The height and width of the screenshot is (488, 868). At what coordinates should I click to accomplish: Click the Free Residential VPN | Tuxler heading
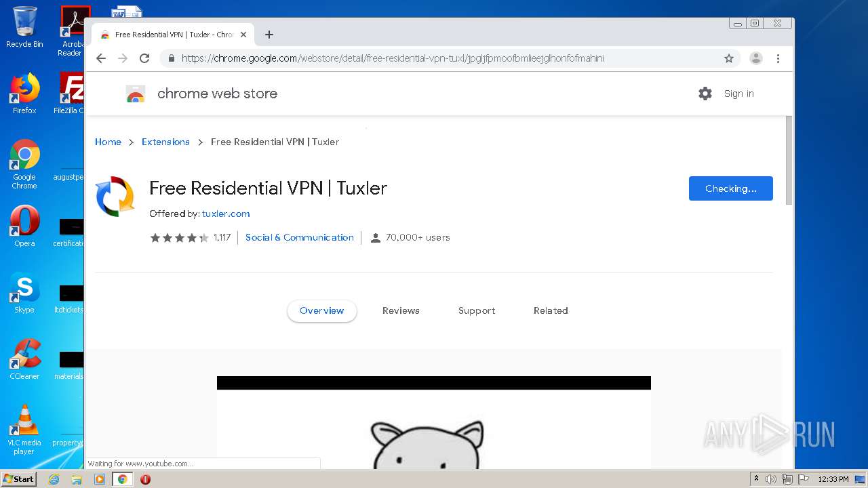(268, 188)
